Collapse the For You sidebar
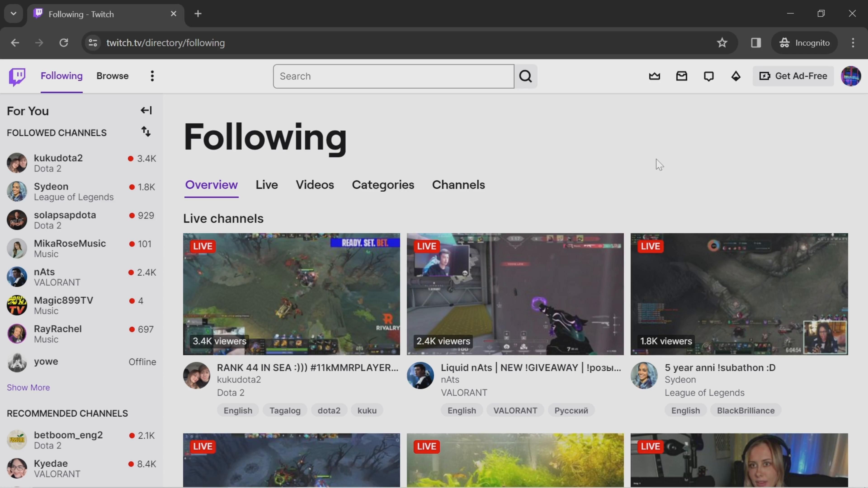Image resolution: width=868 pixels, height=488 pixels. click(x=146, y=110)
